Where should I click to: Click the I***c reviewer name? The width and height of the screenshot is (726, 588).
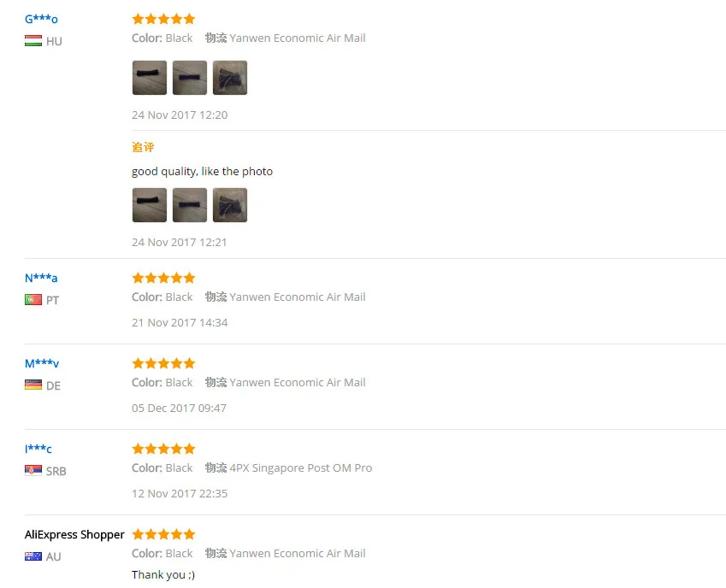(38, 449)
